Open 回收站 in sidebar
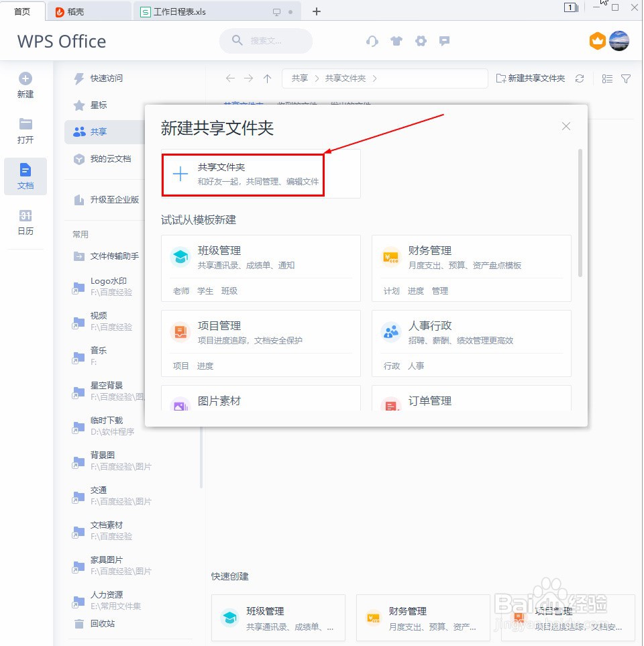 coord(95,624)
